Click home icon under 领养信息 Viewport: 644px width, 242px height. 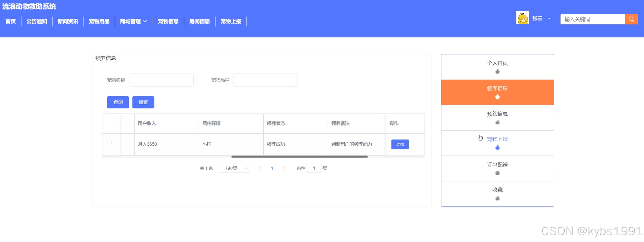[x=497, y=97]
